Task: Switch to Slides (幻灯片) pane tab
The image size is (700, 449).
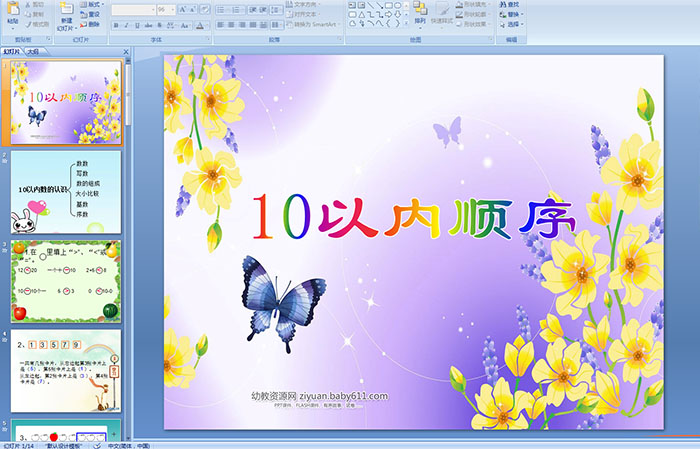Action: 12,52
